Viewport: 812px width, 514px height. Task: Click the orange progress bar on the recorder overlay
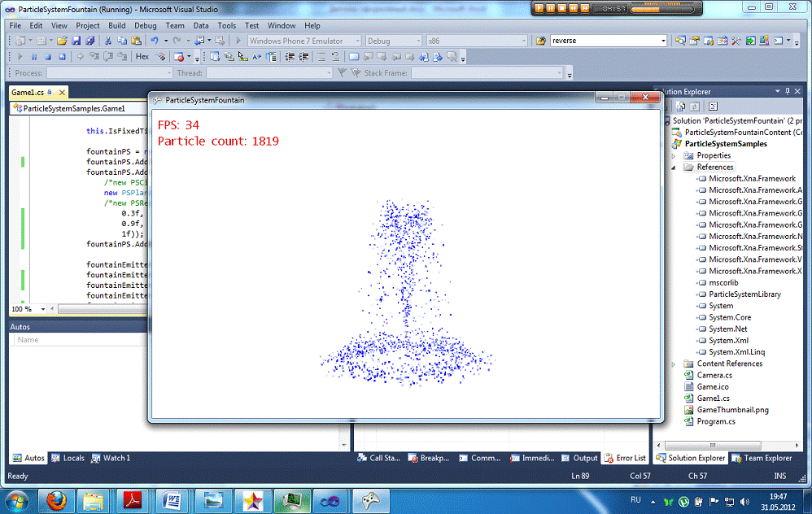[x=661, y=9]
